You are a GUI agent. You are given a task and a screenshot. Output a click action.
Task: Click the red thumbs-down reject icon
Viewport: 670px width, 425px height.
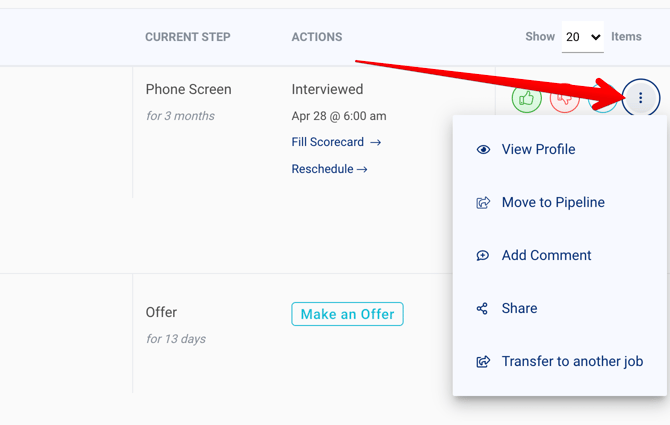pos(564,98)
